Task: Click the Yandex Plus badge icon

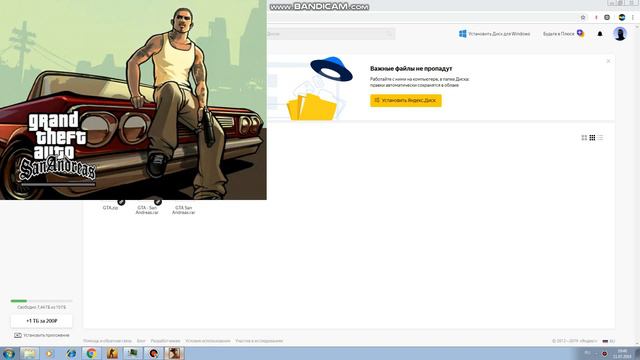Action: [x=580, y=33]
